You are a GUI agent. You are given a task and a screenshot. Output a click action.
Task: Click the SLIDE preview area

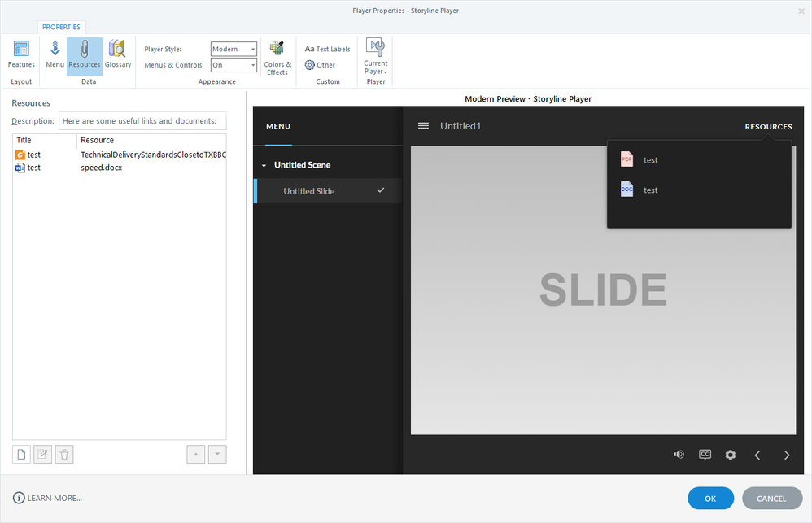pyautogui.click(x=603, y=290)
